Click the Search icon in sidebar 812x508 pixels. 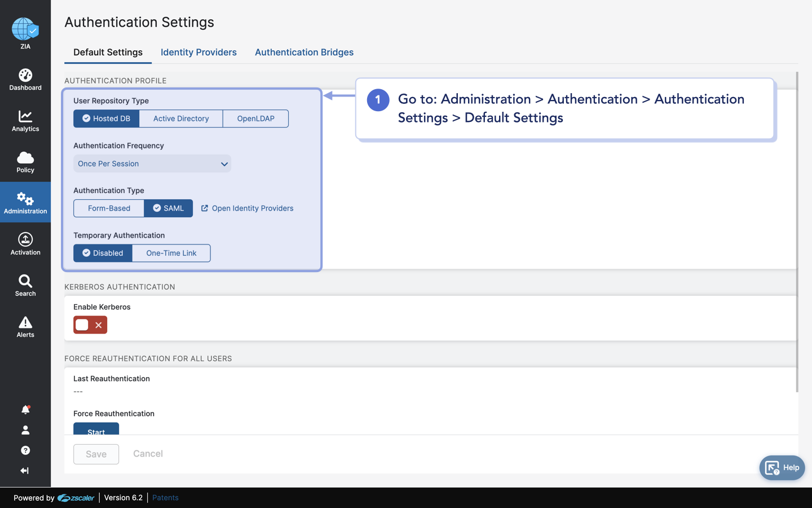(x=25, y=286)
